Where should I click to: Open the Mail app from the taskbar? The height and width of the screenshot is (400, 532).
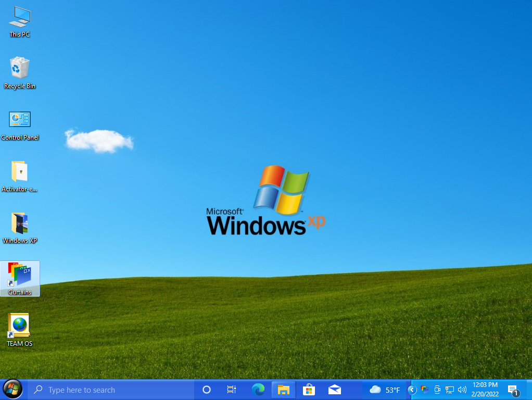click(x=335, y=390)
